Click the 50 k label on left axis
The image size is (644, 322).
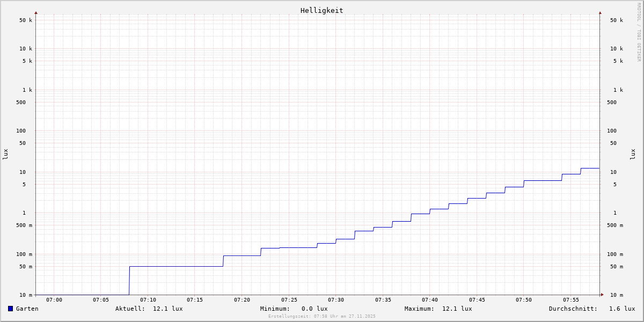[26, 20]
